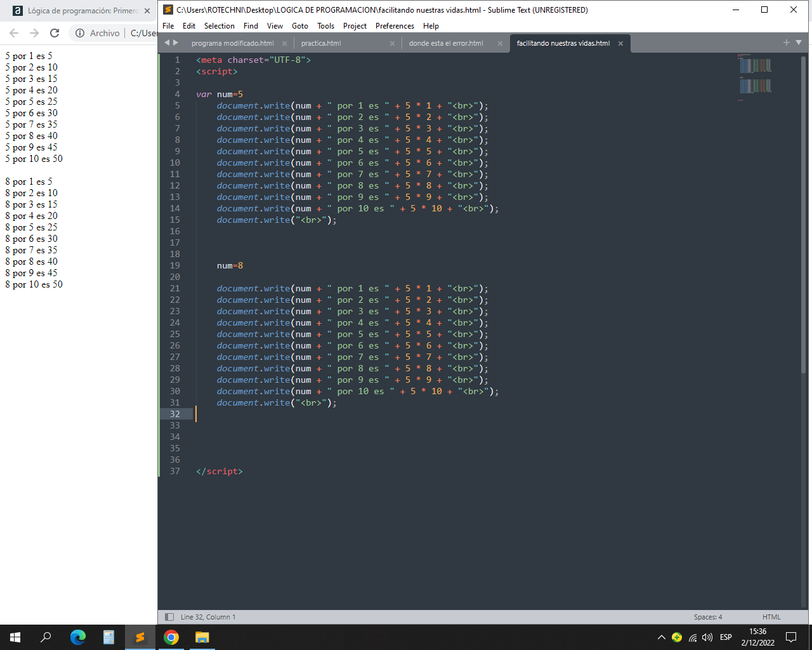Maximize the Sublime Text window
812x650 pixels.
[x=764, y=10]
